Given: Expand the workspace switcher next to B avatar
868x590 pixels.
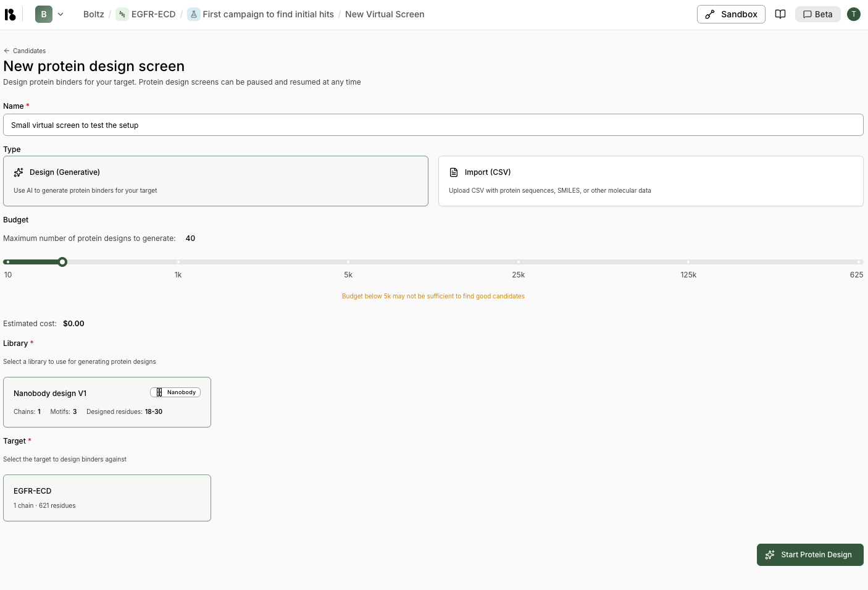Looking at the screenshot, I should tap(60, 14).
